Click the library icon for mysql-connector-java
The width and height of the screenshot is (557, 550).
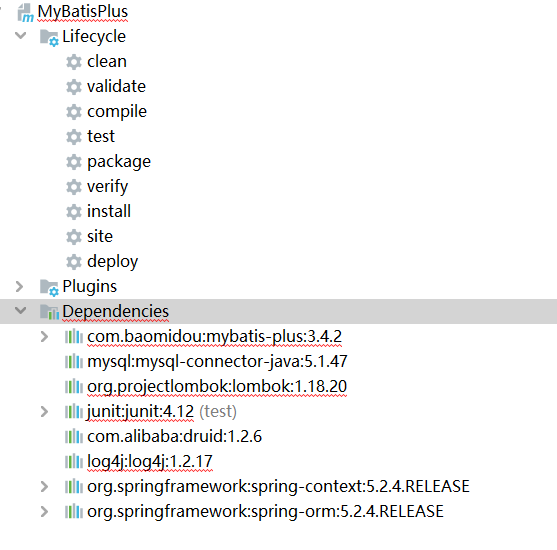[74, 362]
